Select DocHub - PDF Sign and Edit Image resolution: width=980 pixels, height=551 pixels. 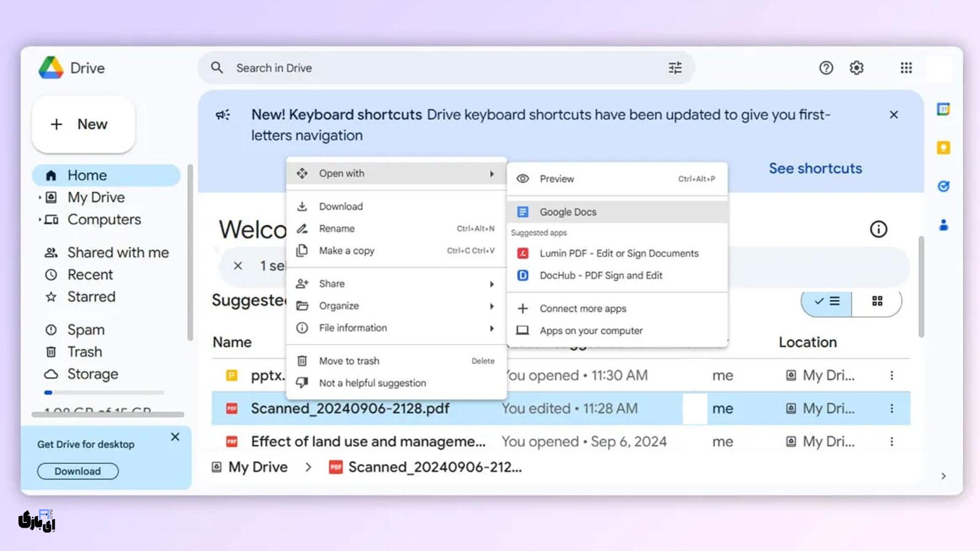tap(617, 275)
